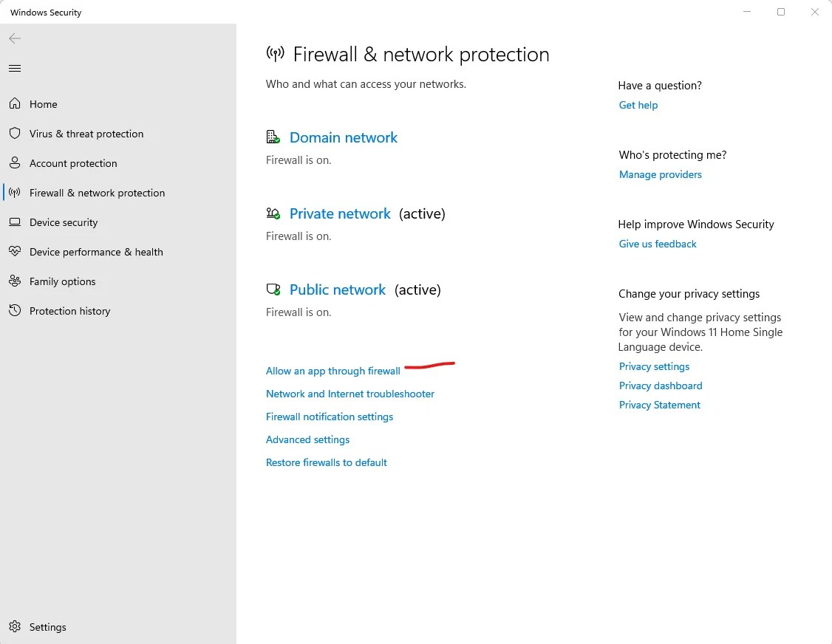
Task: Select Firewall & network protection in sidebar
Action: coord(97,193)
